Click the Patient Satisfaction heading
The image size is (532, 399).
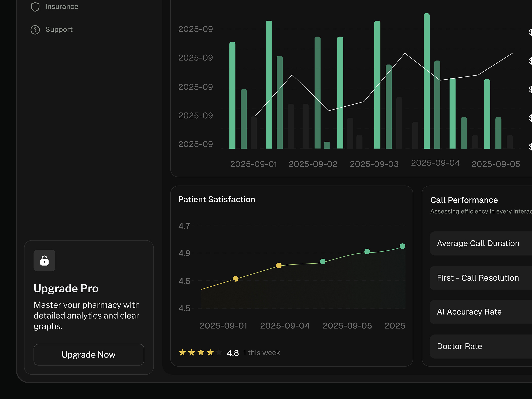pyautogui.click(x=216, y=199)
